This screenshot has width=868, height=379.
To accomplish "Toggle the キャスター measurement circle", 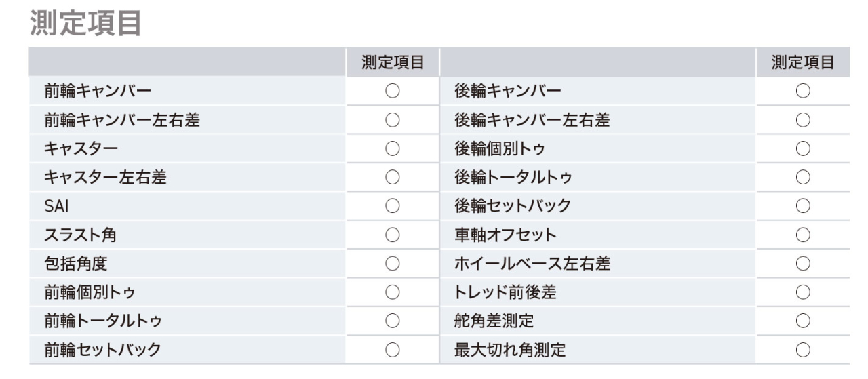I will click(393, 148).
